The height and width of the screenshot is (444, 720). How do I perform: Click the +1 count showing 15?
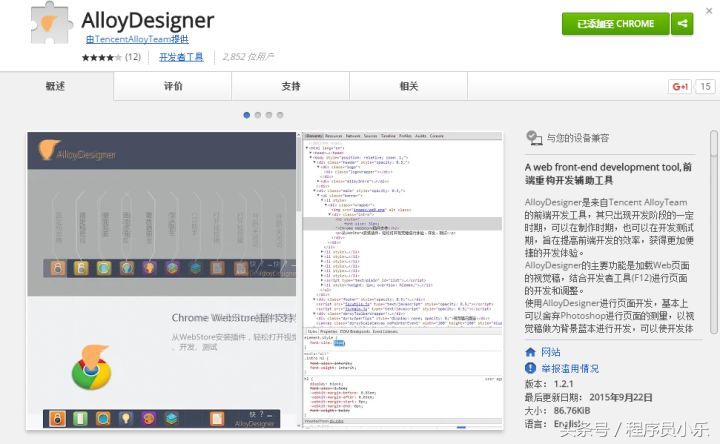705,86
